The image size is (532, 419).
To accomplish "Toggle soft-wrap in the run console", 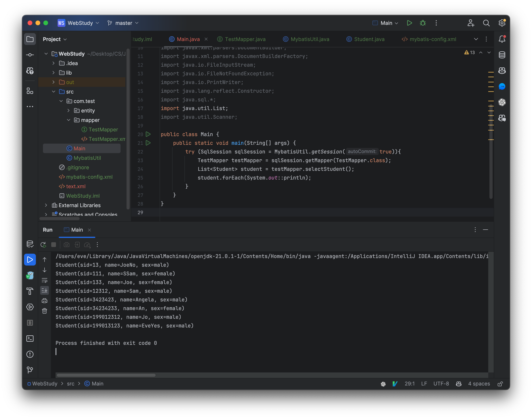I will [x=45, y=281].
